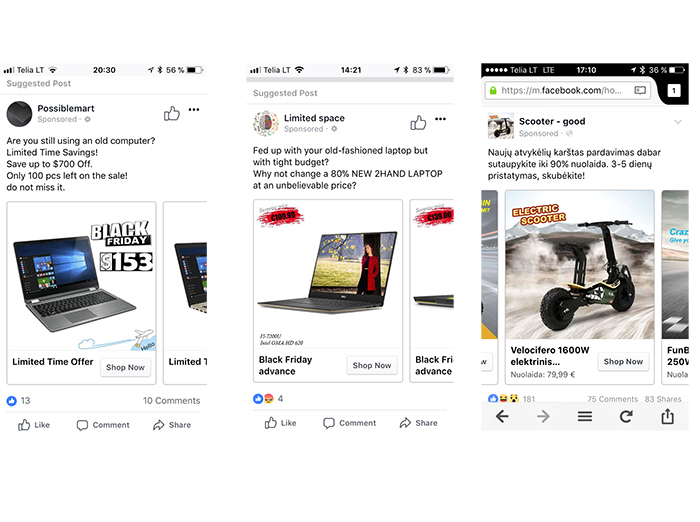Tap Comment under the Possiblemart post
The width and height of the screenshot is (700, 522).
103,425
